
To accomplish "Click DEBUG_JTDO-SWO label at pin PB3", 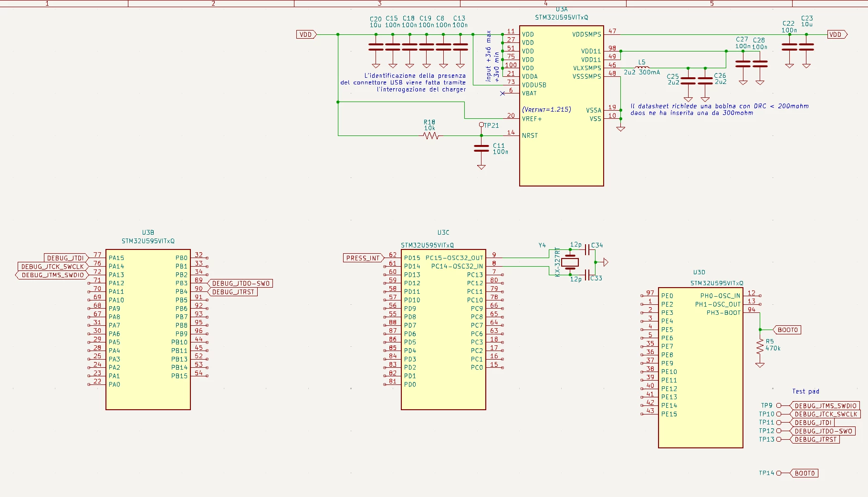I will (x=241, y=283).
